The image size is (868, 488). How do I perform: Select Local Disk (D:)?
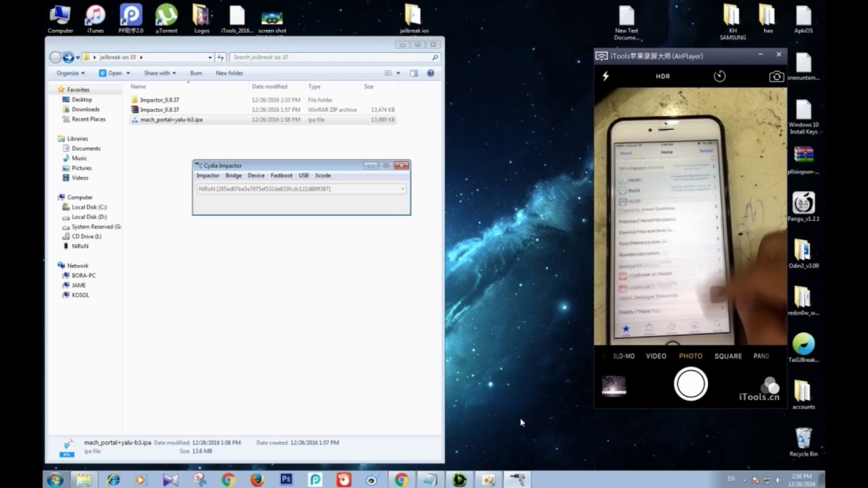point(89,217)
